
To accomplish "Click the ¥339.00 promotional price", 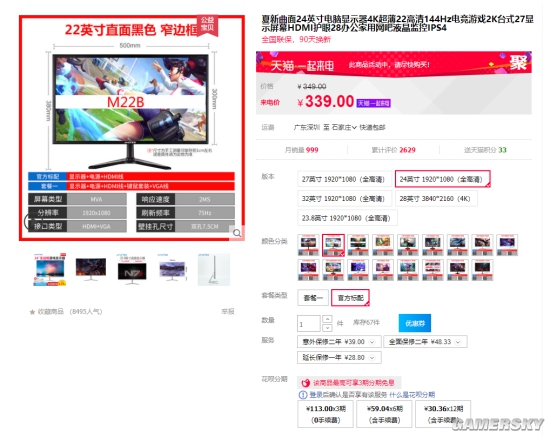I will (326, 102).
